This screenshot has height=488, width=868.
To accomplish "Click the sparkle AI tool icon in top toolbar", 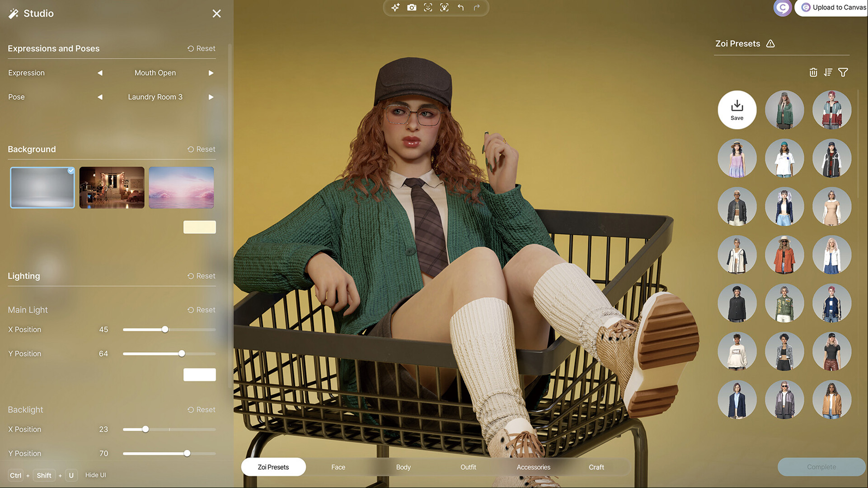I will click(395, 8).
